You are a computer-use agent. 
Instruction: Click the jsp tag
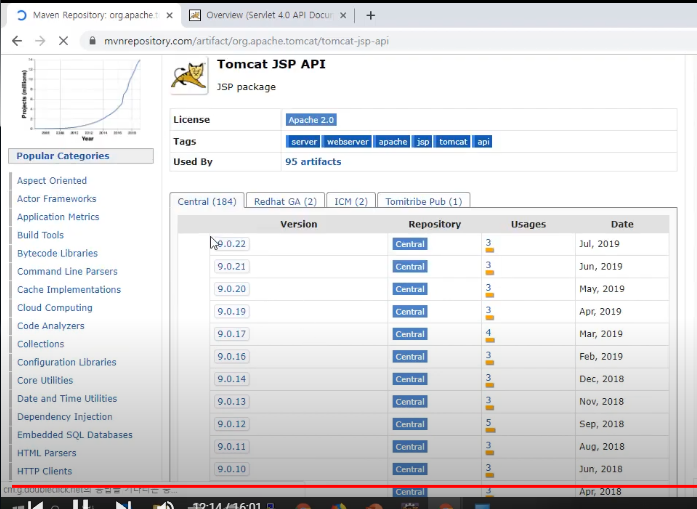422,142
